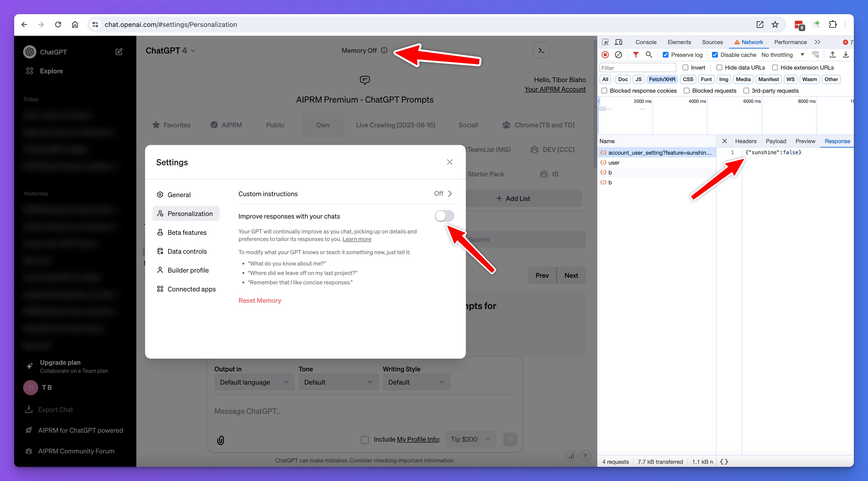868x481 pixels.
Task: Close the request details pane
Action: point(724,141)
